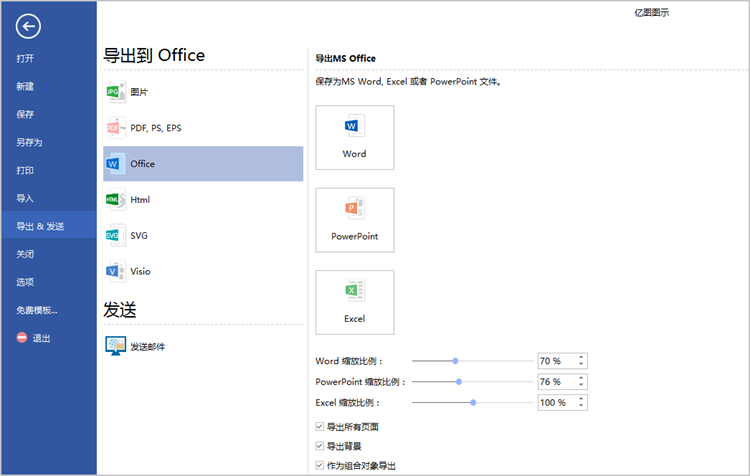Click the PowerPoint 缩放比例 slider handle

tap(459, 382)
